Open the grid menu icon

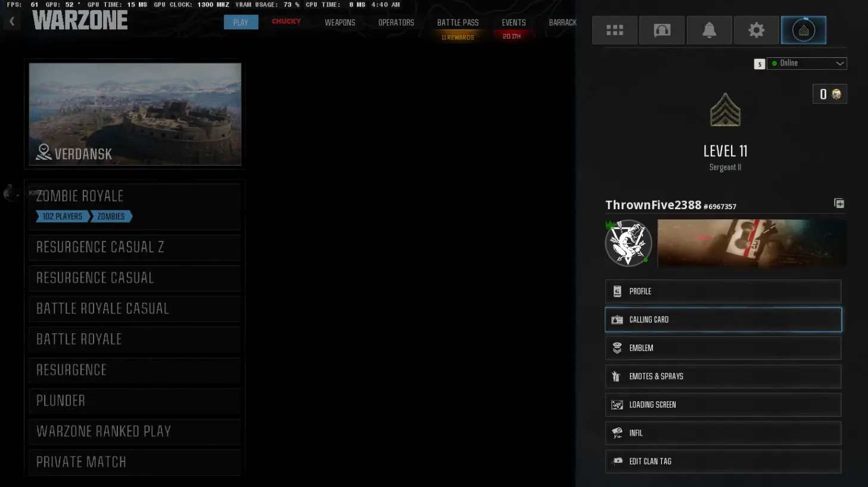[615, 30]
